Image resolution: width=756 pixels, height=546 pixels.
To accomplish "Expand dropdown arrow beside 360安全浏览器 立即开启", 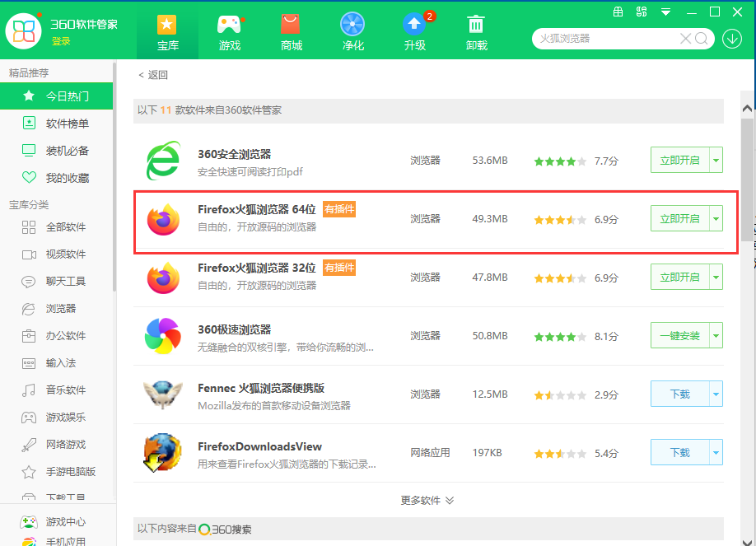I will pyautogui.click(x=716, y=160).
